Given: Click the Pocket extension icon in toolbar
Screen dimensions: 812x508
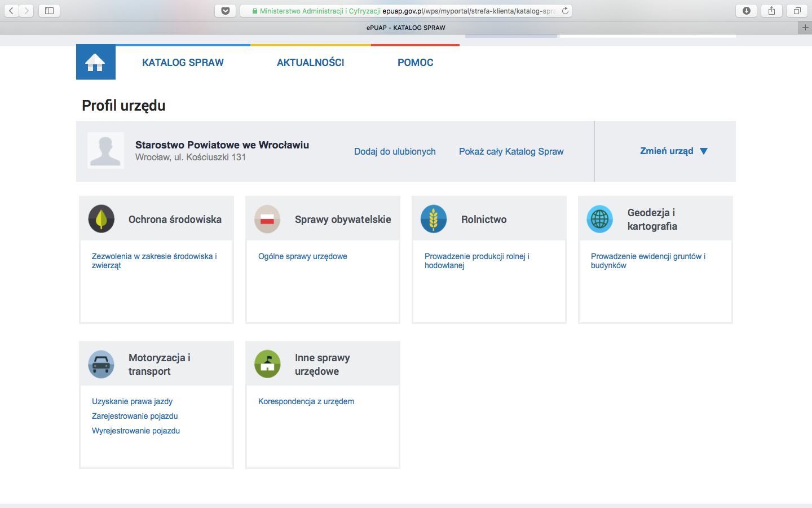Looking at the screenshot, I should pyautogui.click(x=226, y=11).
